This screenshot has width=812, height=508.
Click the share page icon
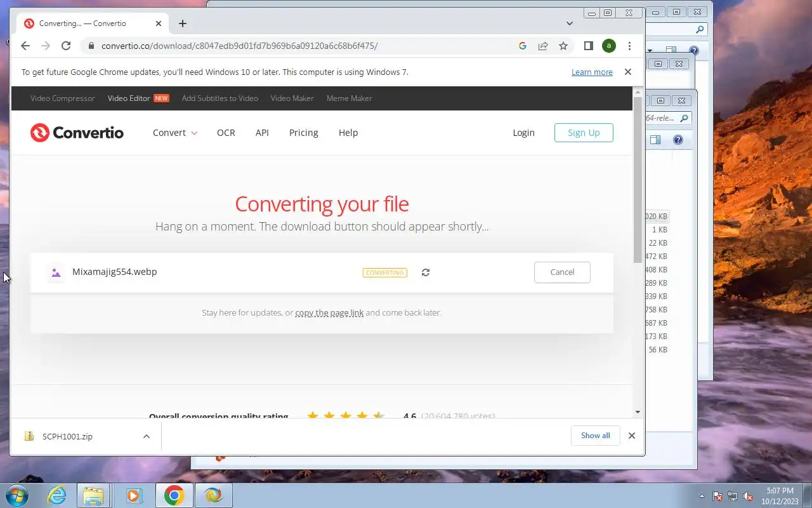[543, 46]
